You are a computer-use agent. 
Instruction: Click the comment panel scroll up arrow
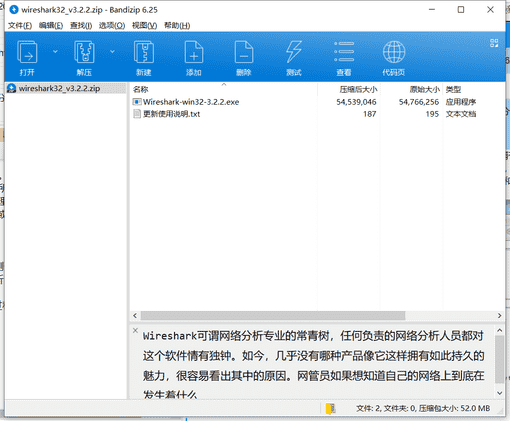[499, 330]
